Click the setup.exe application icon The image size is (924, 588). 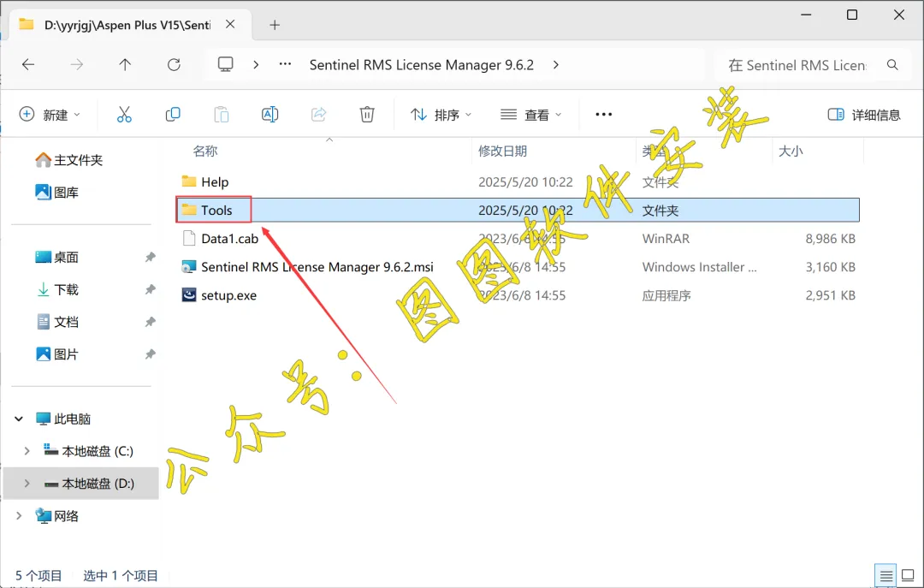pos(188,295)
